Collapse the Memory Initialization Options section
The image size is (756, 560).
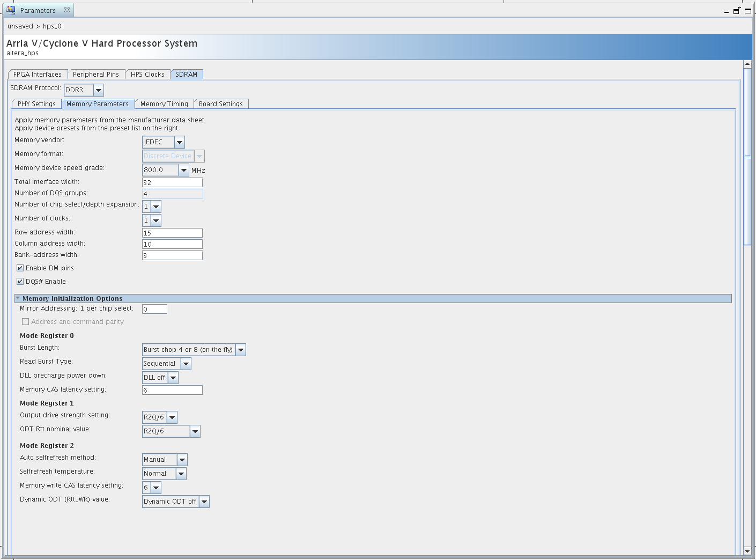pyautogui.click(x=18, y=298)
